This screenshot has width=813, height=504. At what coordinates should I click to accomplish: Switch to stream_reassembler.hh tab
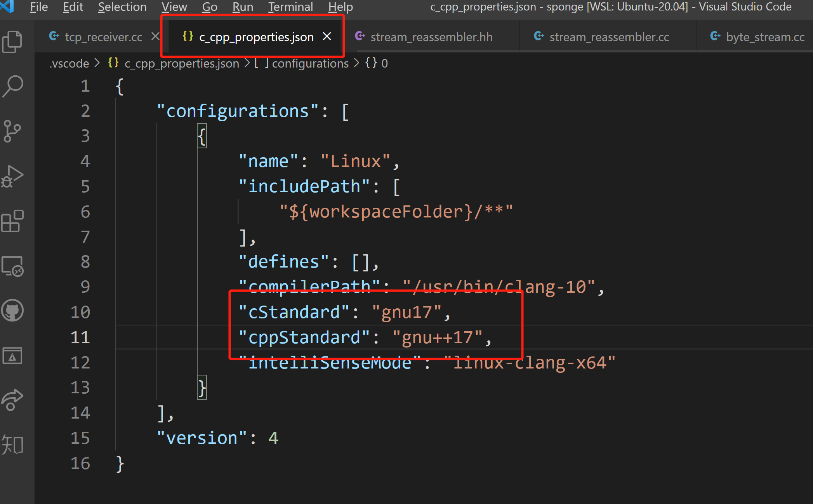(431, 37)
